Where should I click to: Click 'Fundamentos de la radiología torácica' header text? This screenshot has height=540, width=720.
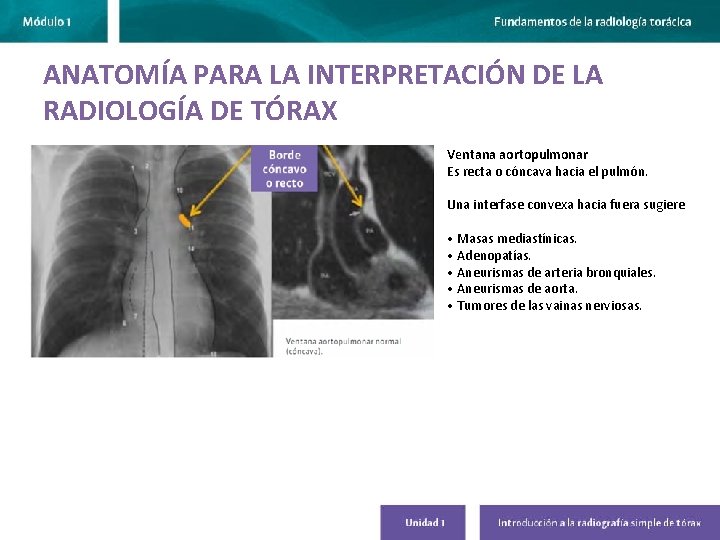(x=592, y=22)
